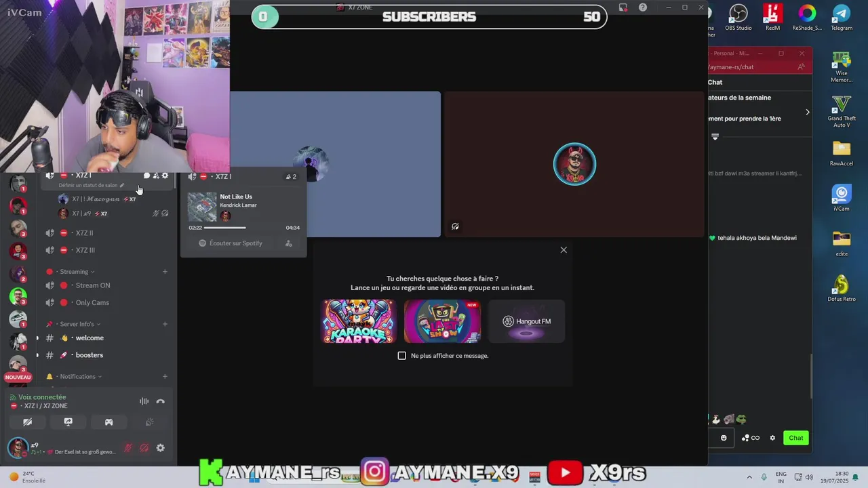Launch the Last Show activity

click(x=442, y=321)
